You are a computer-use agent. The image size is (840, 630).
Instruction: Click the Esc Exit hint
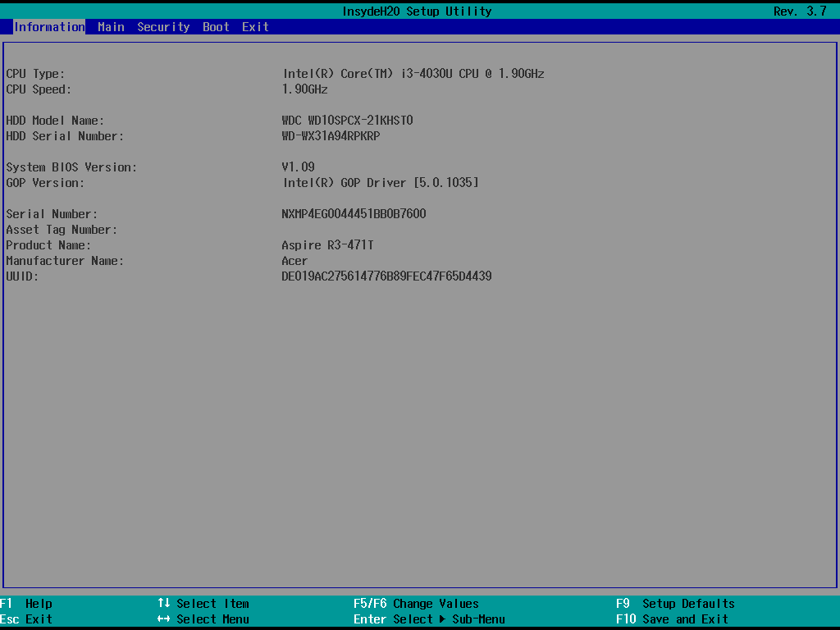[26, 619]
